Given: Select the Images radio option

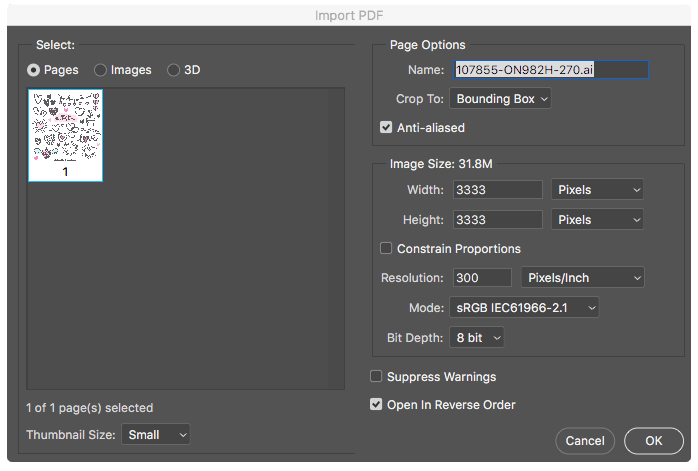Looking at the screenshot, I should point(100,70).
